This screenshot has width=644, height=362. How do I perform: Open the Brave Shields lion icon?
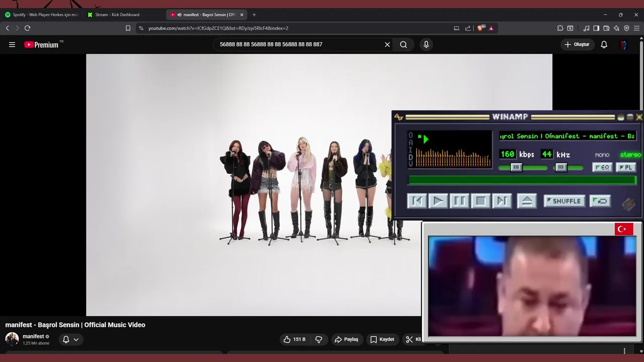click(x=480, y=28)
